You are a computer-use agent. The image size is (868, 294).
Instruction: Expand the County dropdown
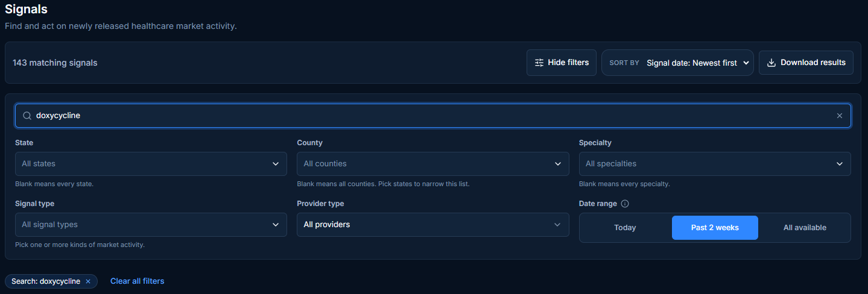pyautogui.click(x=433, y=164)
